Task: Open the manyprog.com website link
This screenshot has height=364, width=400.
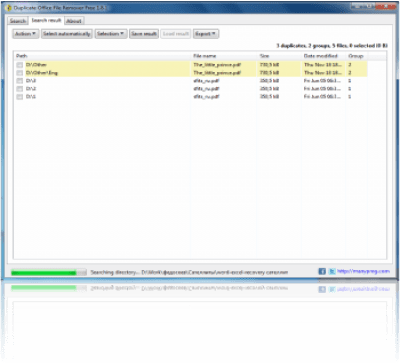Action: click(363, 271)
